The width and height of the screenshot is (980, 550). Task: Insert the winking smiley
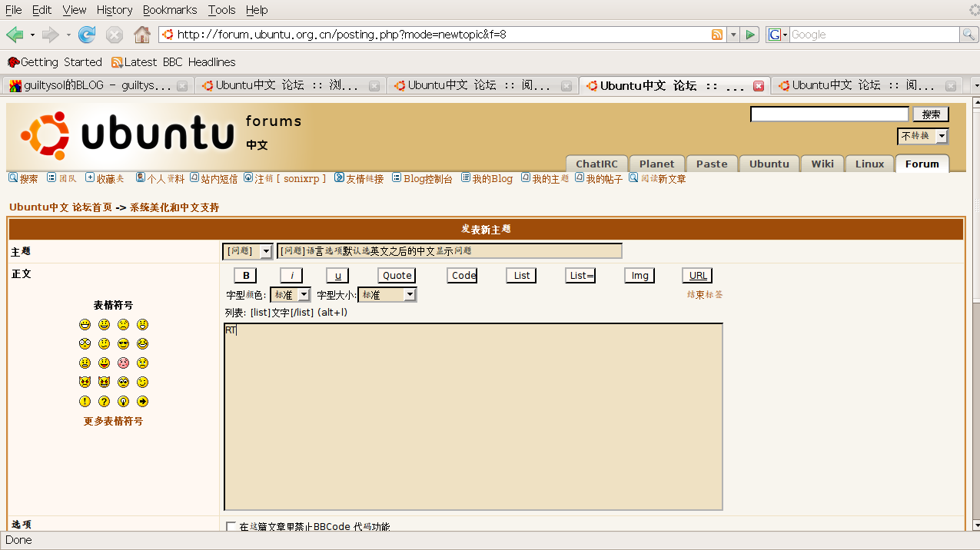click(142, 383)
